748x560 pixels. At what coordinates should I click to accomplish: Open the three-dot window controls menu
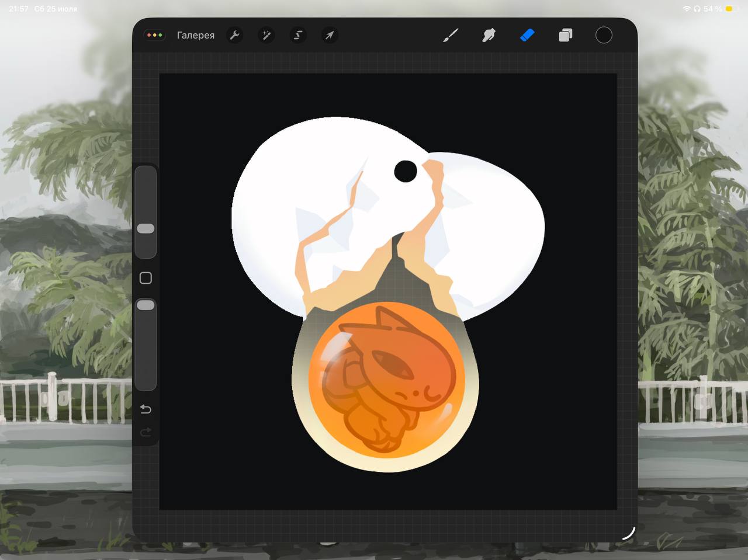[155, 35]
